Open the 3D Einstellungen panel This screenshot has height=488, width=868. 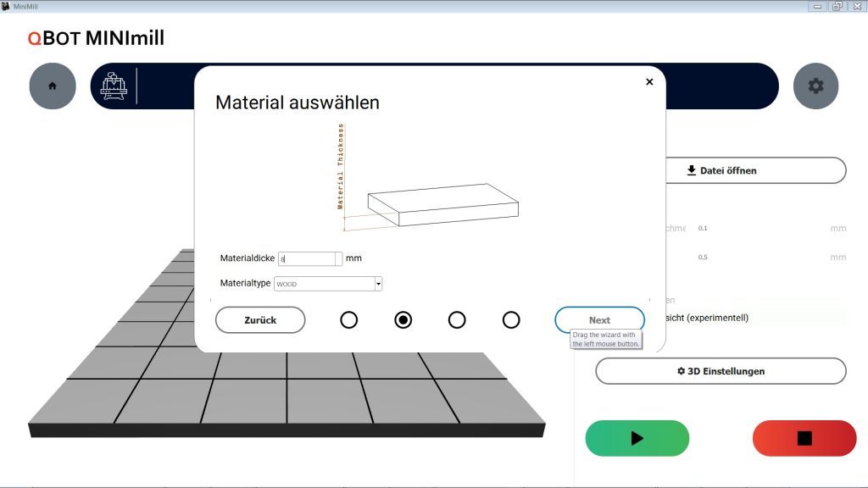tap(721, 371)
